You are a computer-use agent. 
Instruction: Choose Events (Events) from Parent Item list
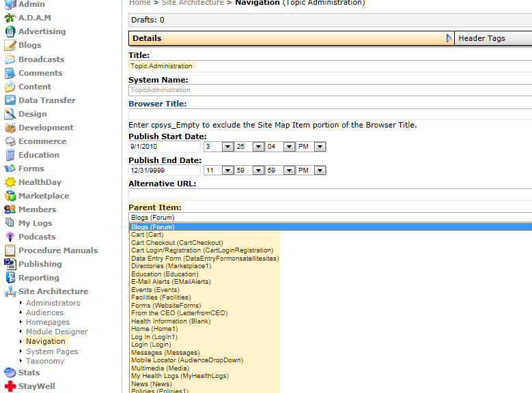coord(151,290)
